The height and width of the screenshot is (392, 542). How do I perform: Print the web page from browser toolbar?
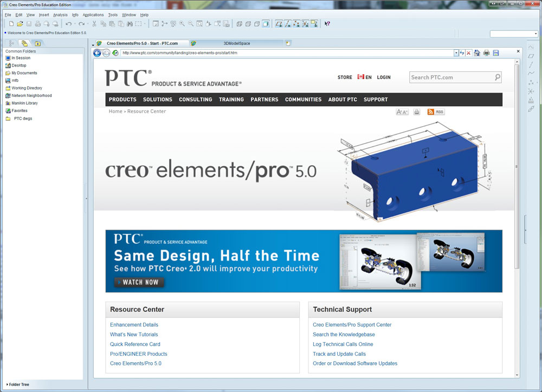tap(486, 53)
